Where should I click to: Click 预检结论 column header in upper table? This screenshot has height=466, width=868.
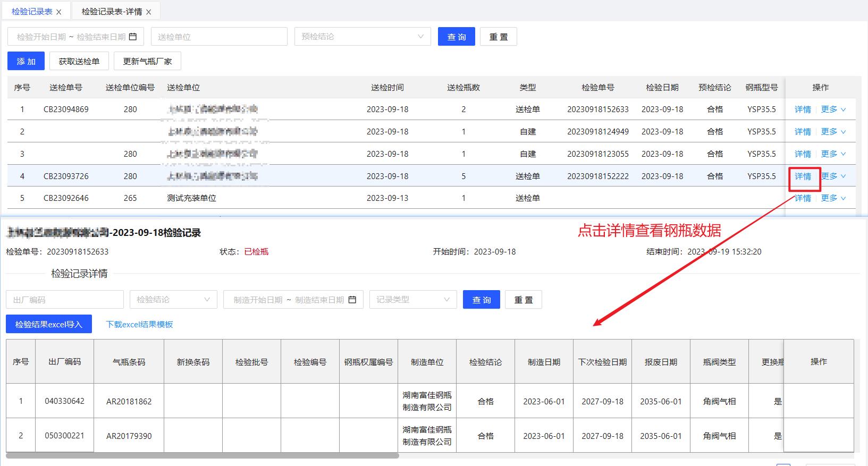point(715,88)
